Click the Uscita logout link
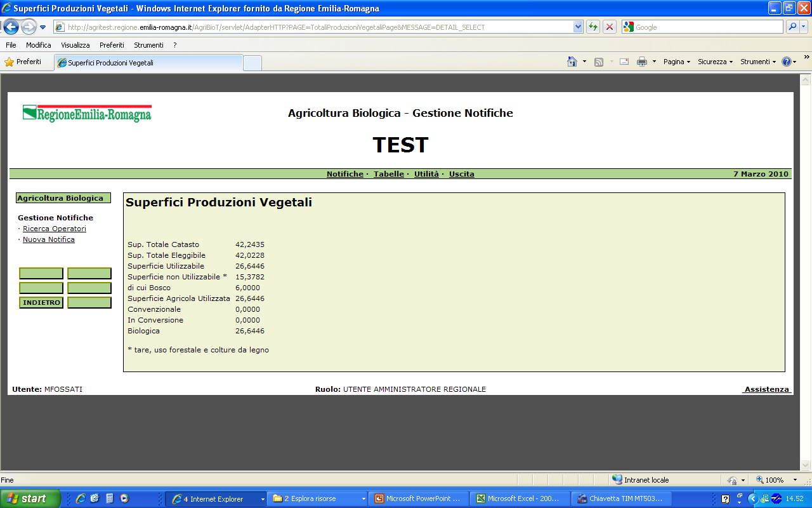The height and width of the screenshot is (508, 812). pos(462,174)
